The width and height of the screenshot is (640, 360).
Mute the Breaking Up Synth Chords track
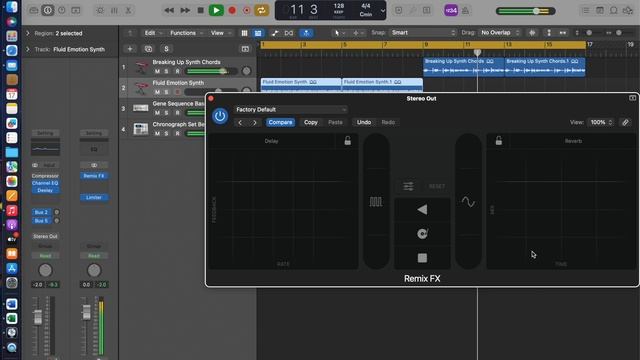pos(157,71)
